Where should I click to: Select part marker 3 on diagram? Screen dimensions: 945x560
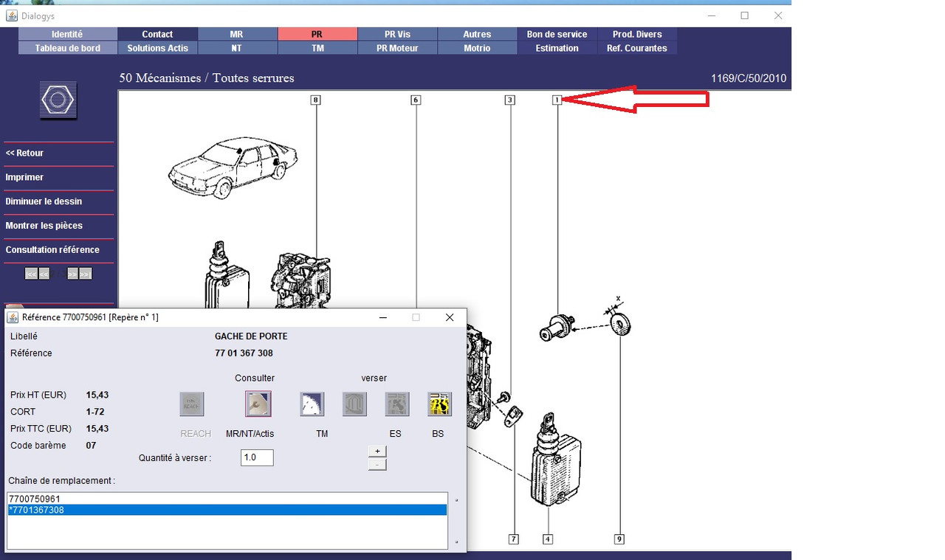pos(509,100)
